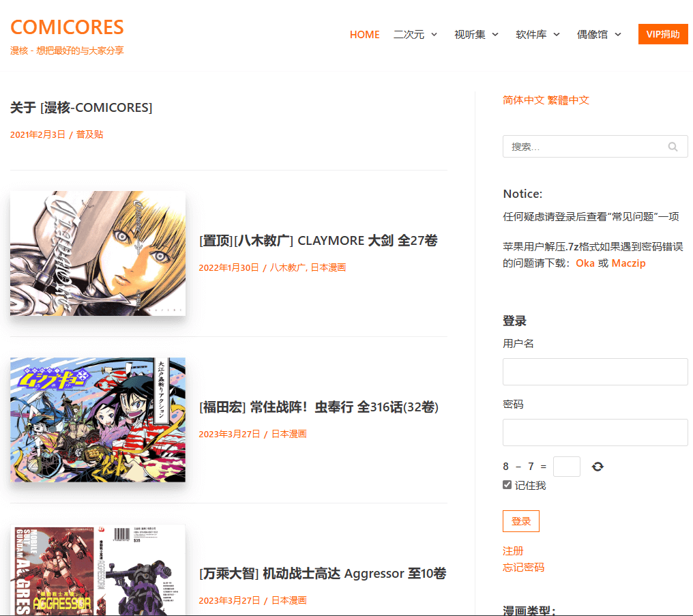Screen dimensions: 693x616
Task: Open the 常住战阵 虫奉行 cover thumbnail
Action: click(x=98, y=420)
